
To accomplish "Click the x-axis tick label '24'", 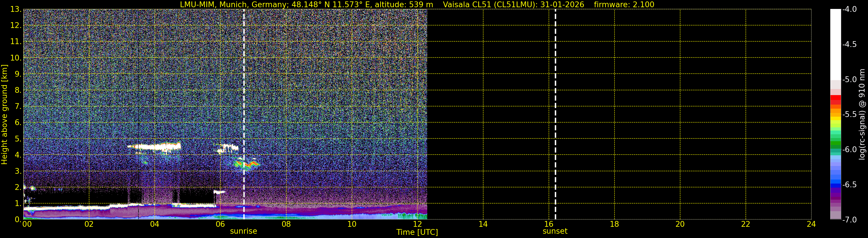I will [811, 224].
